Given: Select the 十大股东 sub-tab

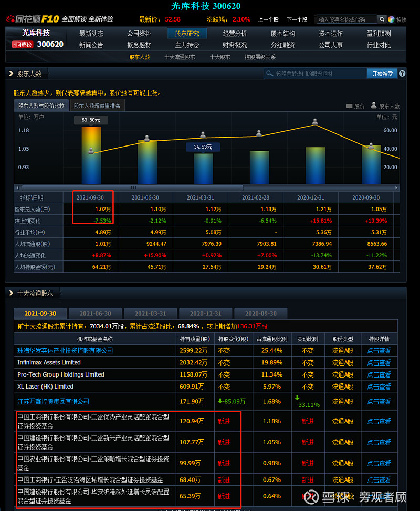Looking at the screenshot, I should [220, 57].
